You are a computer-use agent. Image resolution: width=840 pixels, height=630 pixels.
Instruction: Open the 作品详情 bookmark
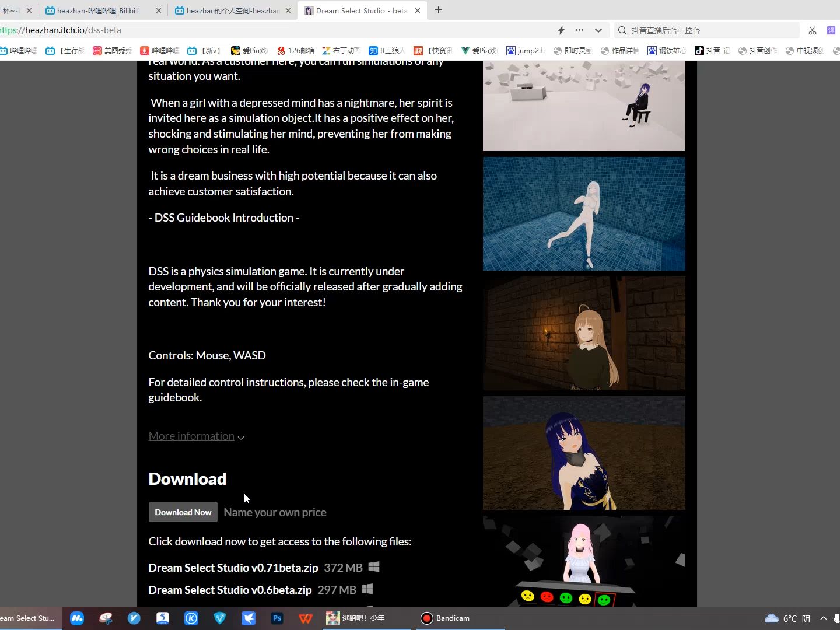click(x=620, y=51)
